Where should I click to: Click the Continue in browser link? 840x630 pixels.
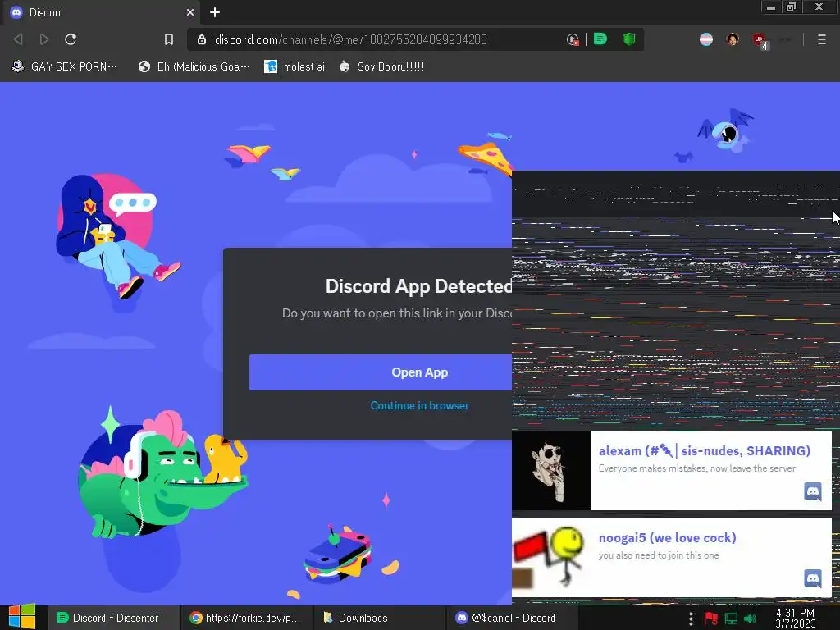[419, 405]
